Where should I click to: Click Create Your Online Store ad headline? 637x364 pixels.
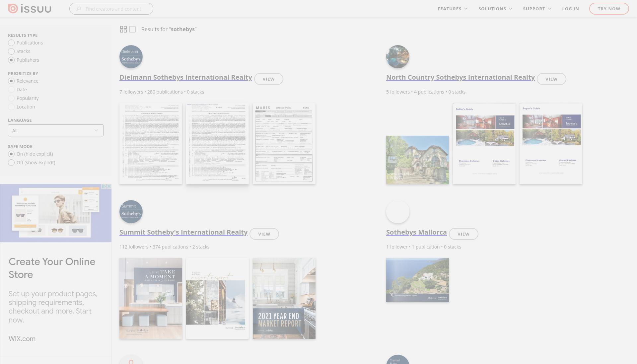coord(52,268)
